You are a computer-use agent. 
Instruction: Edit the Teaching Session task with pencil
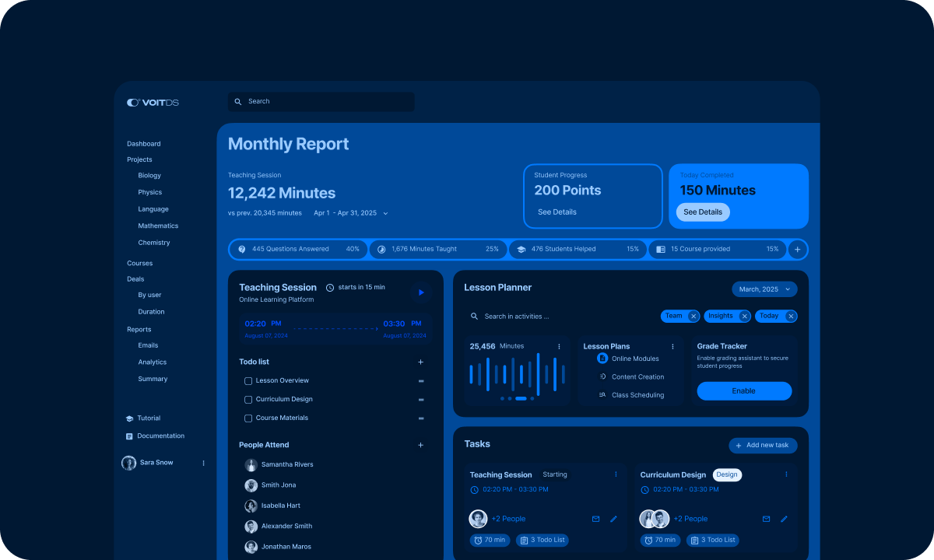pos(613,519)
